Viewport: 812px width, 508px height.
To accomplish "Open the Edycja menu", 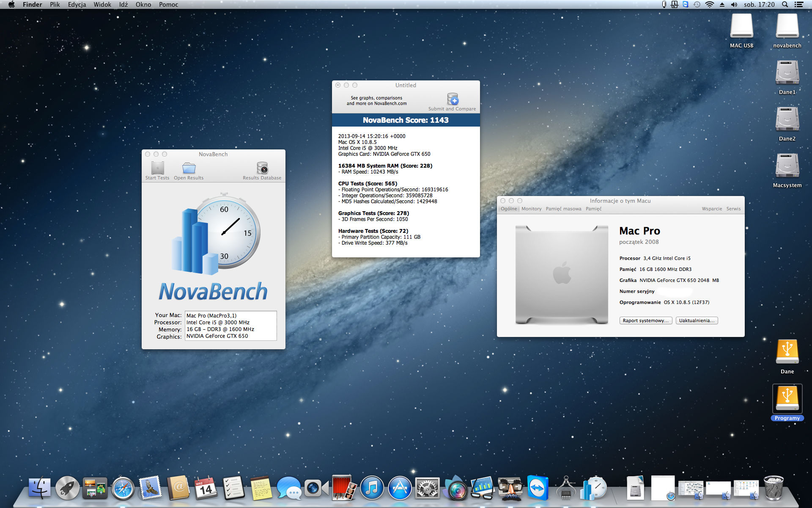I will click(77, 5).
